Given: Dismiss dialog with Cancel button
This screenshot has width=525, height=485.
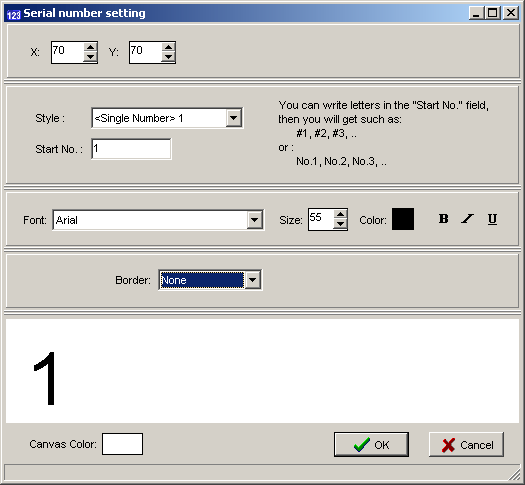Looking at the screenshot, I should coord(466,444).
